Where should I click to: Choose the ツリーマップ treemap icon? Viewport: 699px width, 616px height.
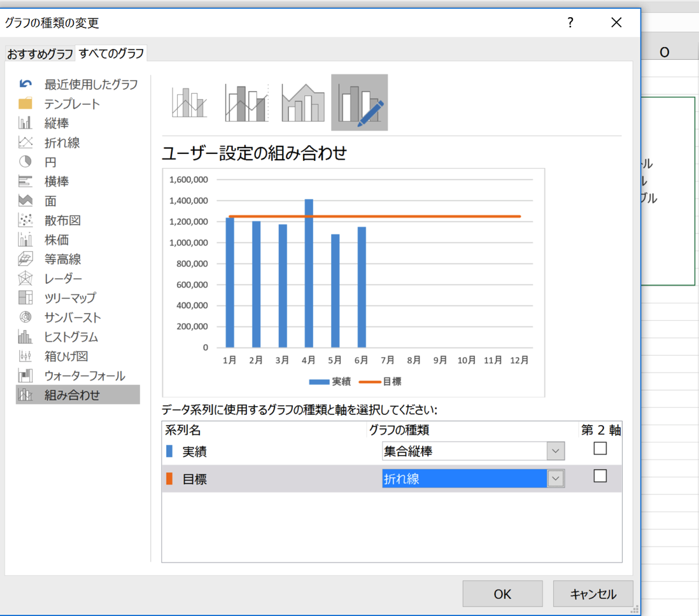click(25, 297)
